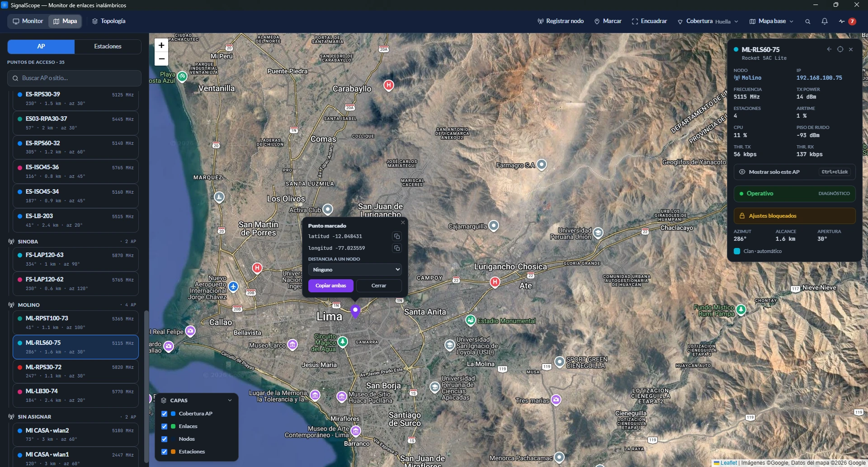Click the Molino node link icon

tap(737, 78)
